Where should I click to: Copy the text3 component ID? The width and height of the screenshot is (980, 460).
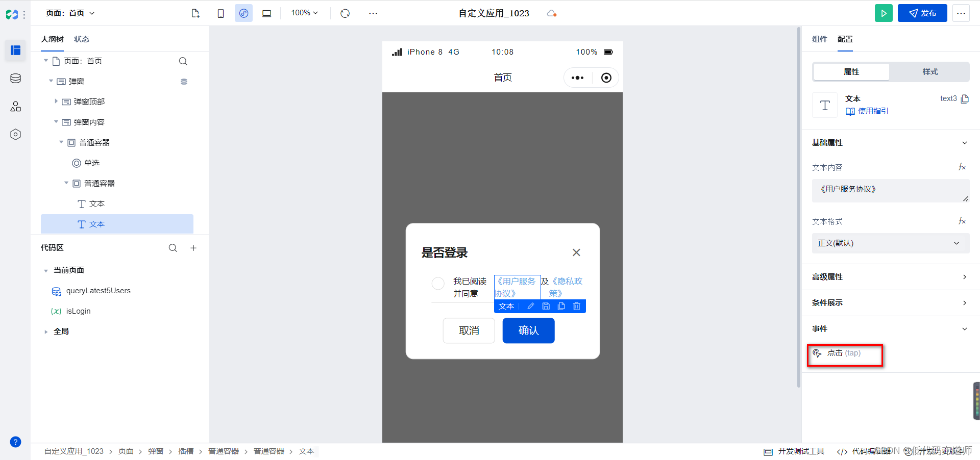click(965, 99)
